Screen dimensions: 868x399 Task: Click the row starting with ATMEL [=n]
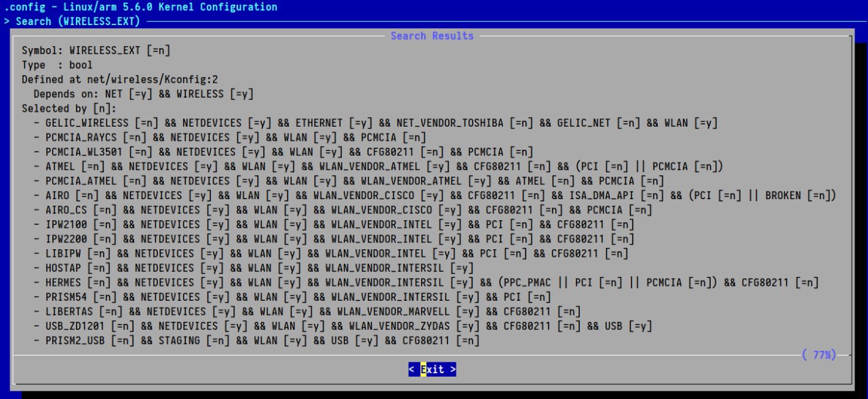coord(378,167)
